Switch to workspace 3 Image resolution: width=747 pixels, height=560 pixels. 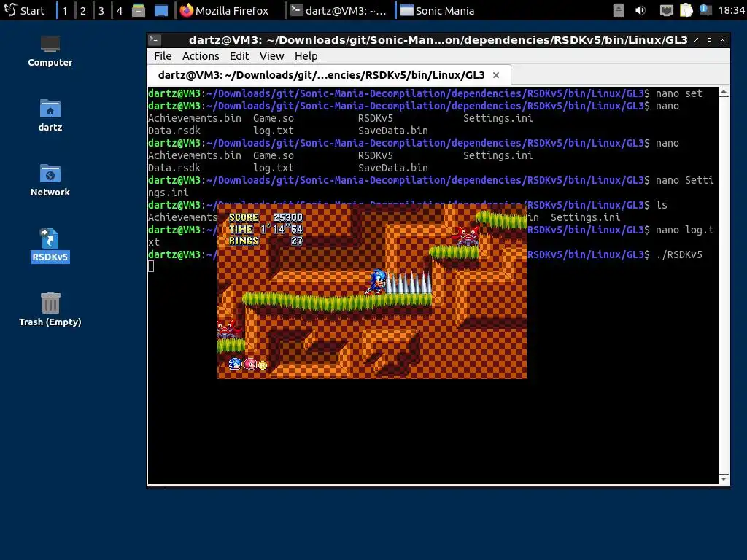point(101,10)
